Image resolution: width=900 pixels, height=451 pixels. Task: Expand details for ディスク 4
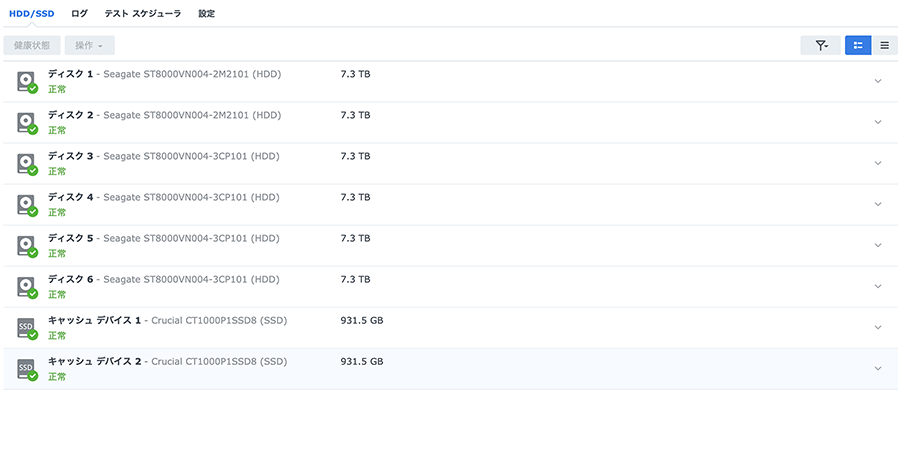pos(878,204)
